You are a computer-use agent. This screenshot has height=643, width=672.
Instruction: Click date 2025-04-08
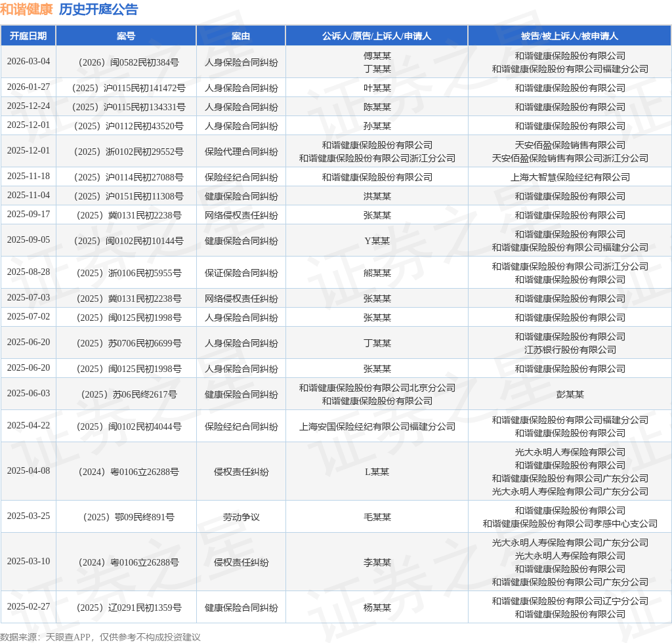(x=28, y=471)
